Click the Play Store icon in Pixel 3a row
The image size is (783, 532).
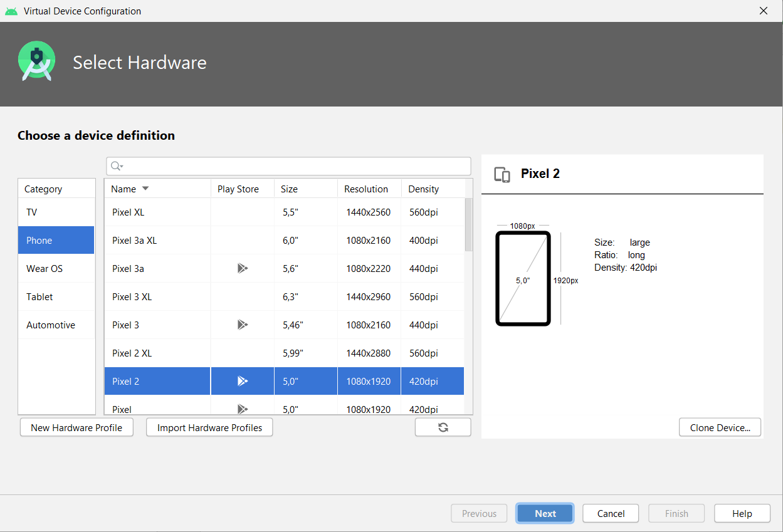coord(243,268)
